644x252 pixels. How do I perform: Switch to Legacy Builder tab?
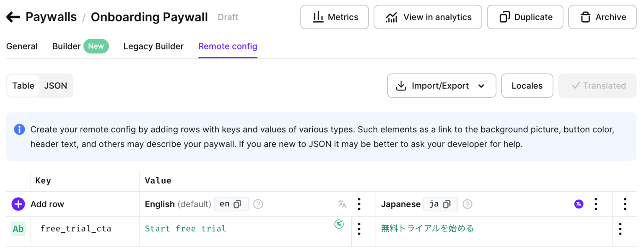click(153, 46)
